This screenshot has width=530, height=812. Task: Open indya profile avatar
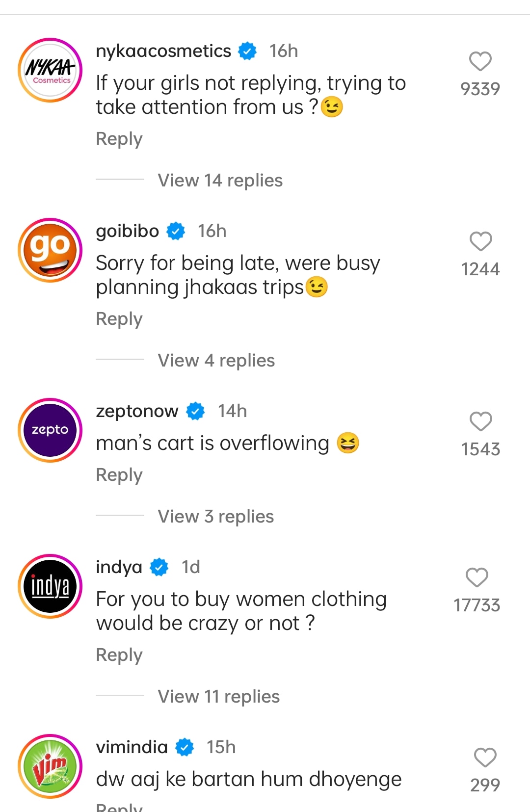(x=50, y=586)
